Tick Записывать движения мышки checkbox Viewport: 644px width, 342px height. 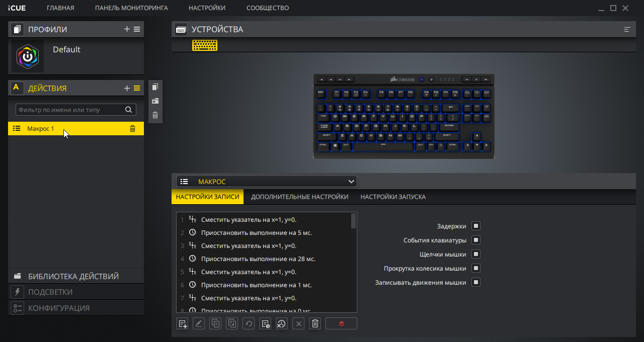click(x=475, y=283)
